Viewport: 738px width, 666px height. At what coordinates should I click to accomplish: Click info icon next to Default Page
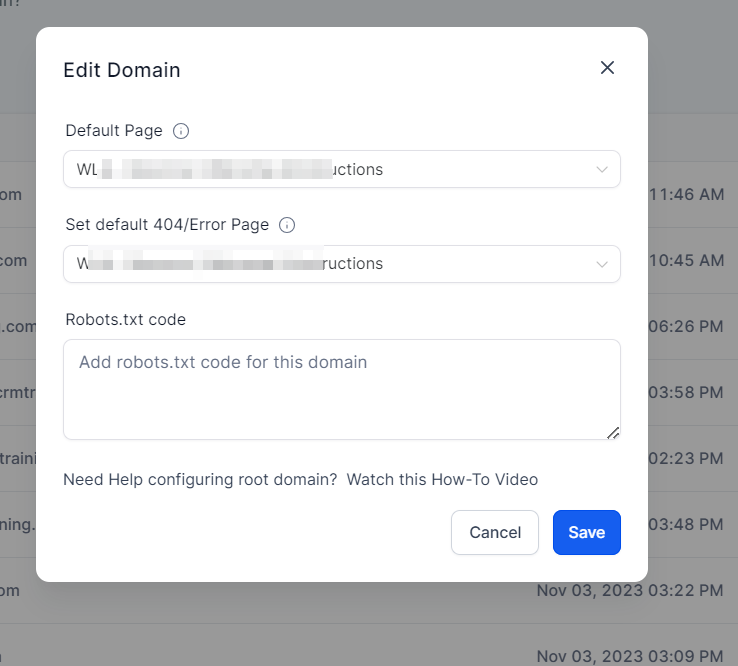[x=181, y=131]
